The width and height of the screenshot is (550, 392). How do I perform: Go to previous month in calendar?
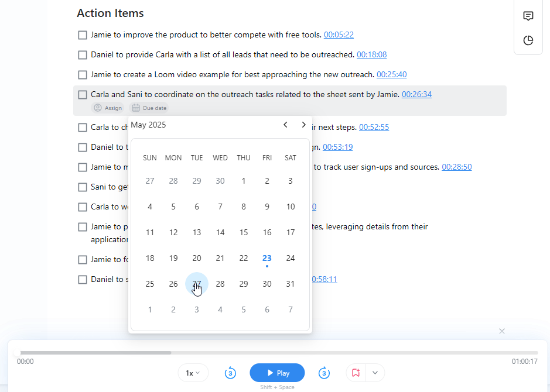[285, 125]
